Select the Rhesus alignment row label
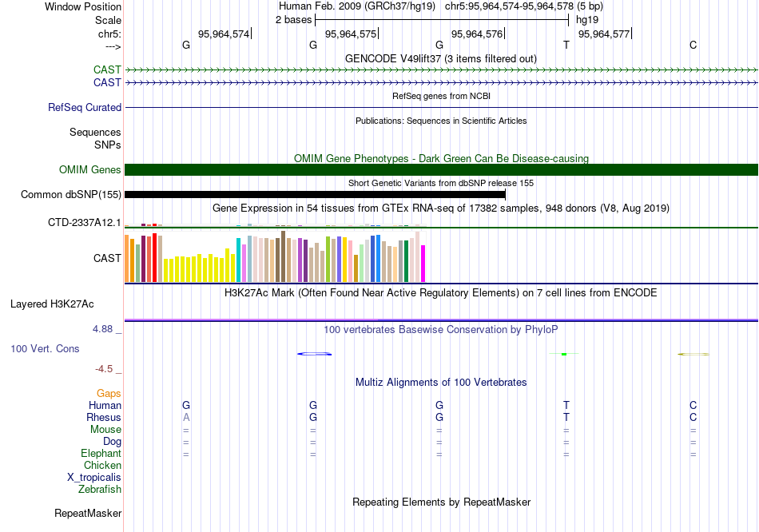Viewport: 759px width, 532px height. 104,417
